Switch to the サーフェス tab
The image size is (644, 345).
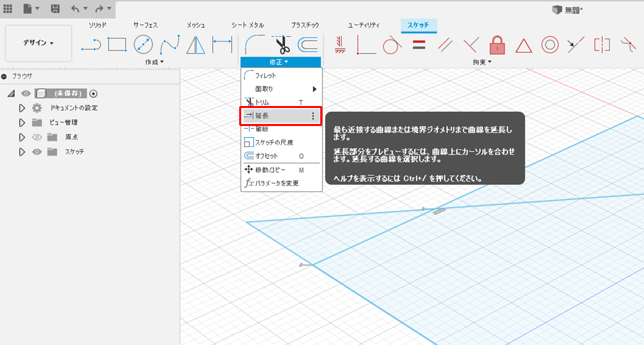pyautogui.click(x=146, y=25)
